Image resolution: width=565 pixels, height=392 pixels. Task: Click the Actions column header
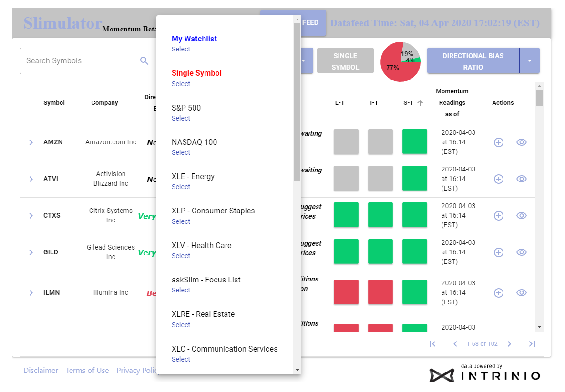[503, 102]
